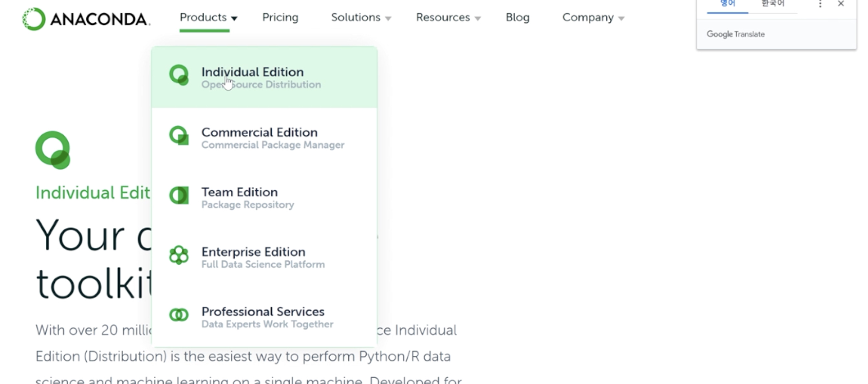This screenshot has height=384, width=868.
Task: Collapse the Products dropdown menu
Action: click(208, 18)
